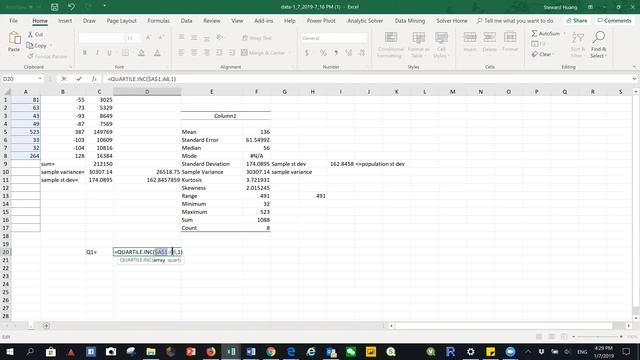Open Format as Table gallery

(x=418, y=44)
